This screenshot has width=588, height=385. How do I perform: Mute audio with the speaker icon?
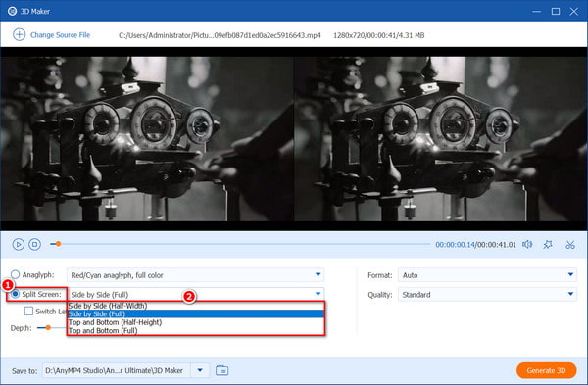527,244
